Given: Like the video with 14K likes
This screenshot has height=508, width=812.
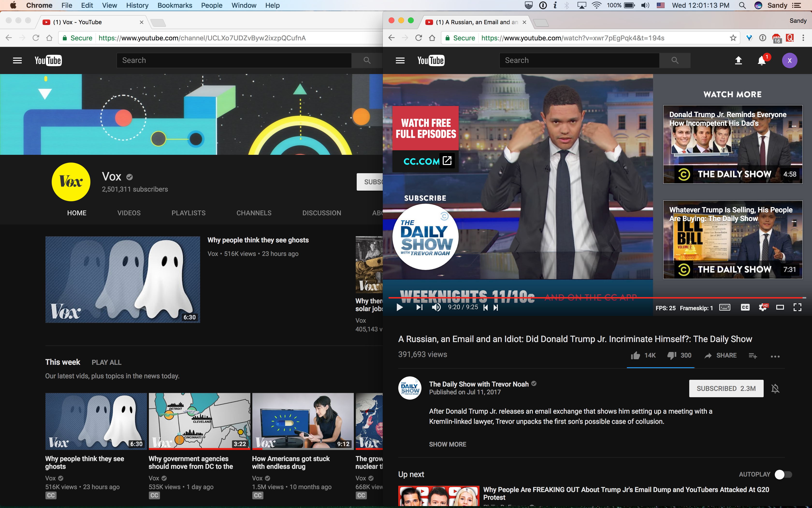Looking at the screenshot, I should (x=643, y=355).
